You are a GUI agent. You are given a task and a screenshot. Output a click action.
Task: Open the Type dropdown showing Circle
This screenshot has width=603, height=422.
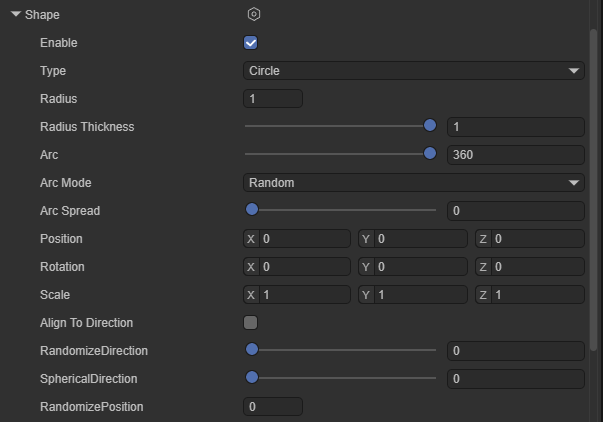click(x=413, y=71)
